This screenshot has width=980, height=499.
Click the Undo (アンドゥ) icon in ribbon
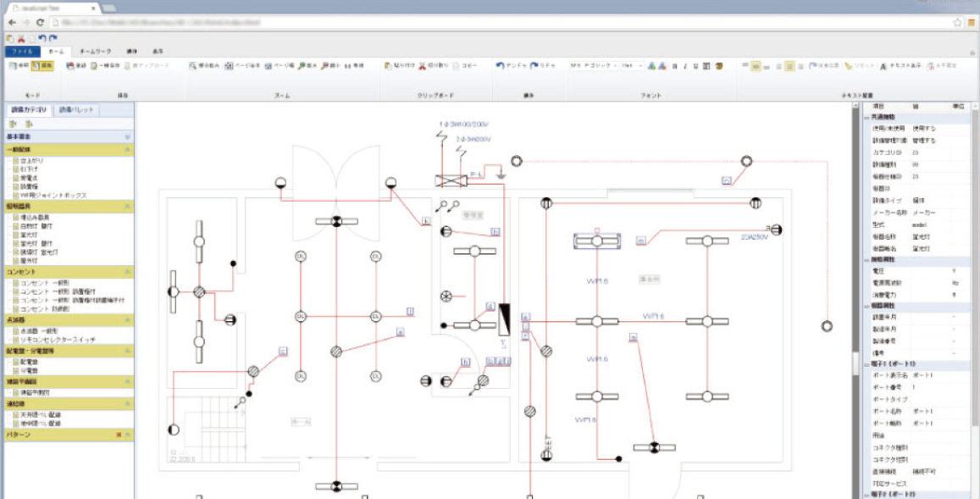coord(501,65)
